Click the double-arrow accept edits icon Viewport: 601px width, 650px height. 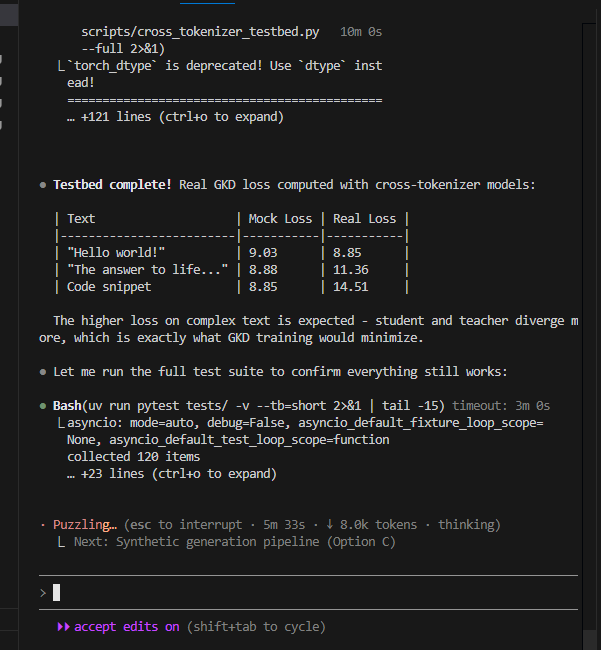[x=63, y=626]
